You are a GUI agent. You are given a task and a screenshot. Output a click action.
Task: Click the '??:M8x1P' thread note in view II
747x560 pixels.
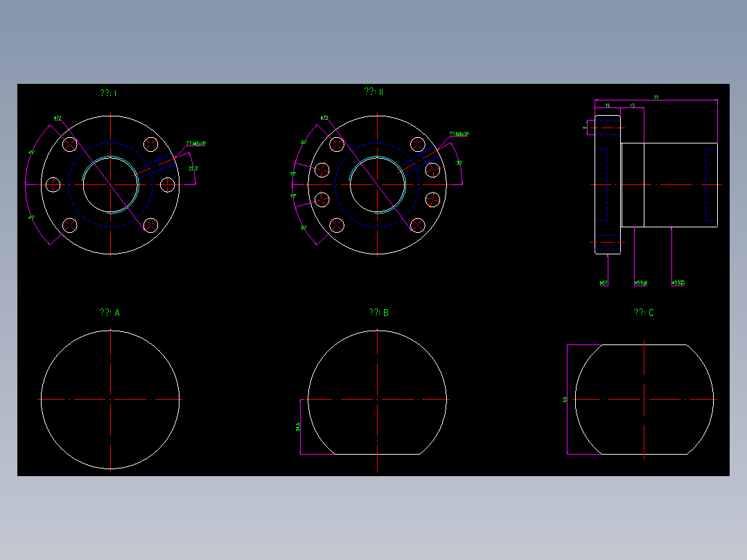[459, 134]
